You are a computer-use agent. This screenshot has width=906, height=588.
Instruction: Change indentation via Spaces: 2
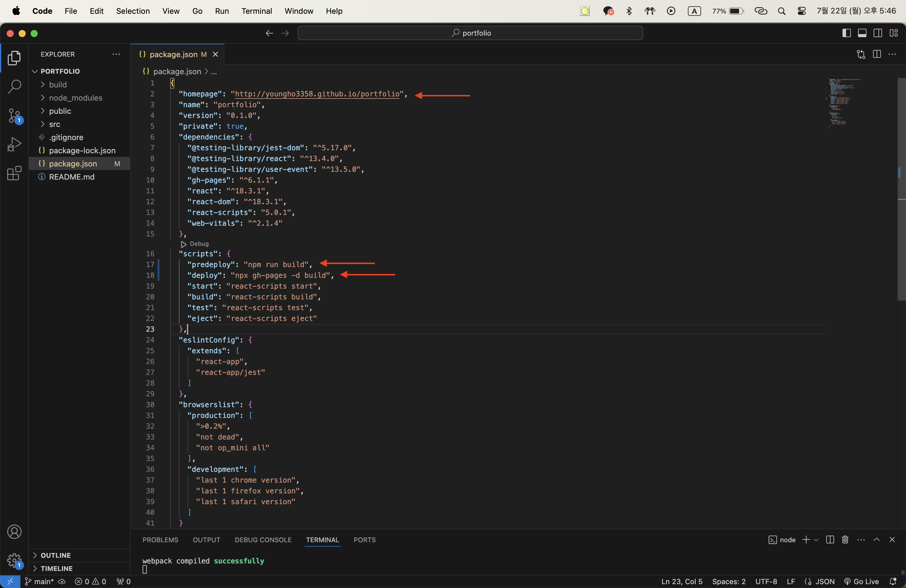click(x=729, y=581)
